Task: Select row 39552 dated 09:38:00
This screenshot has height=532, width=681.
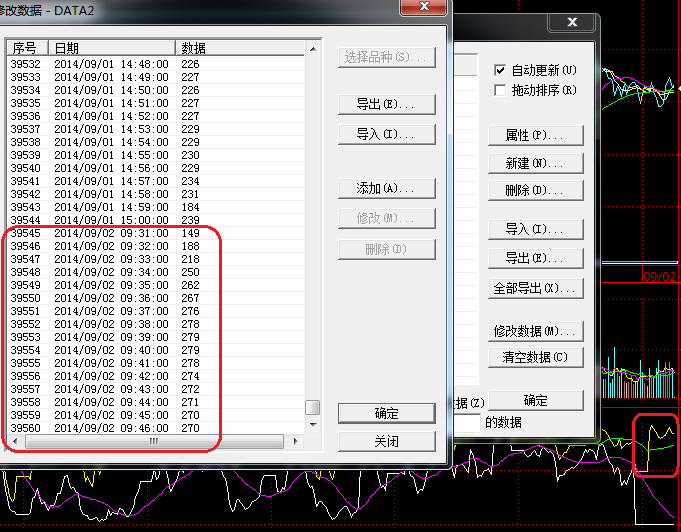Action: (x=155, y=324)
